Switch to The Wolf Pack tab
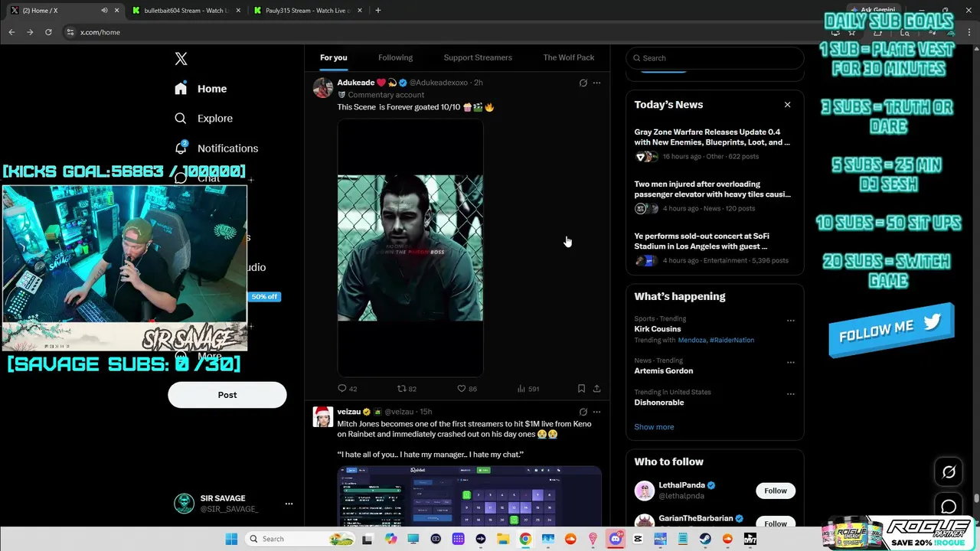 [569, 57]
